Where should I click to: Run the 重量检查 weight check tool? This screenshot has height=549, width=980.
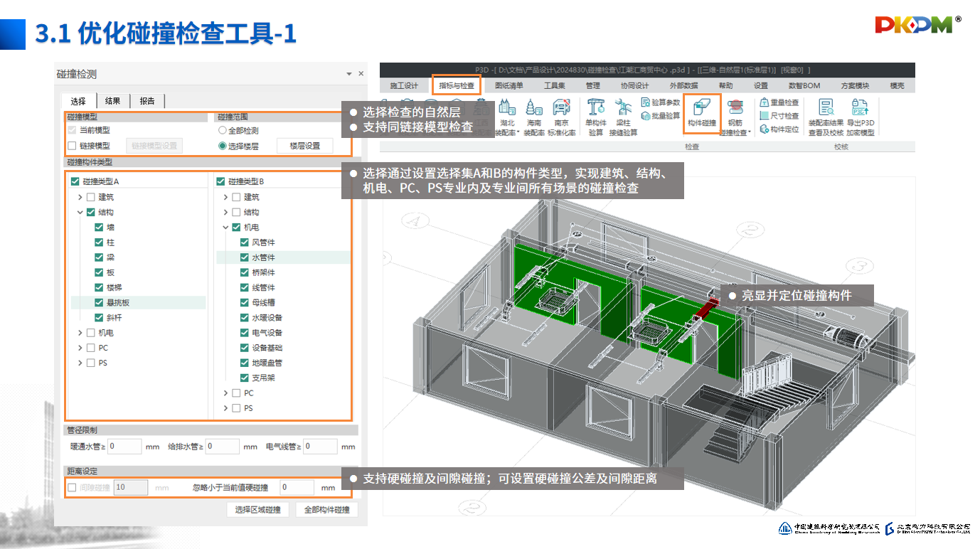click(779, 102)
